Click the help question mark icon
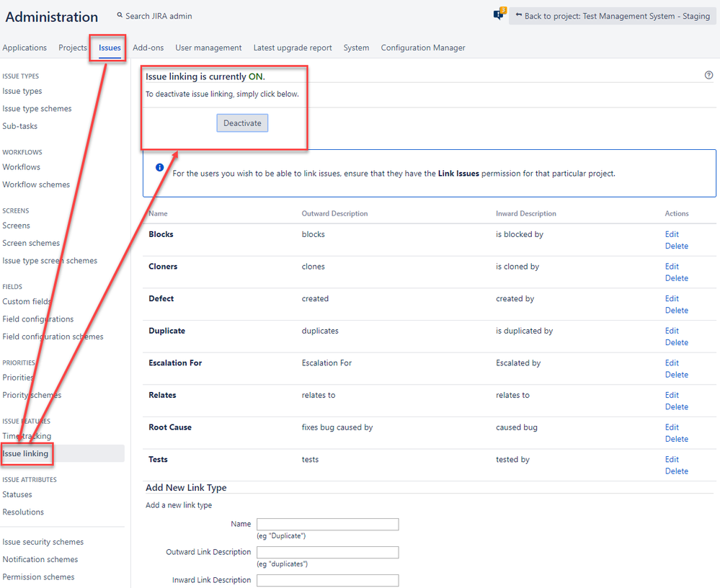 click(708, 75)
